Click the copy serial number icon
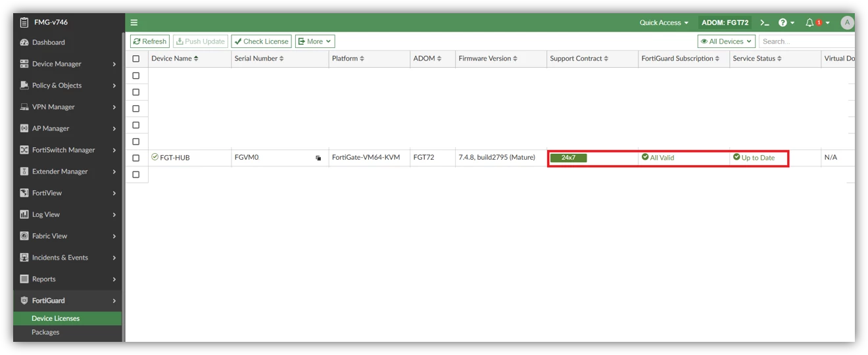The image size is (868, 355). pos(318,158)
